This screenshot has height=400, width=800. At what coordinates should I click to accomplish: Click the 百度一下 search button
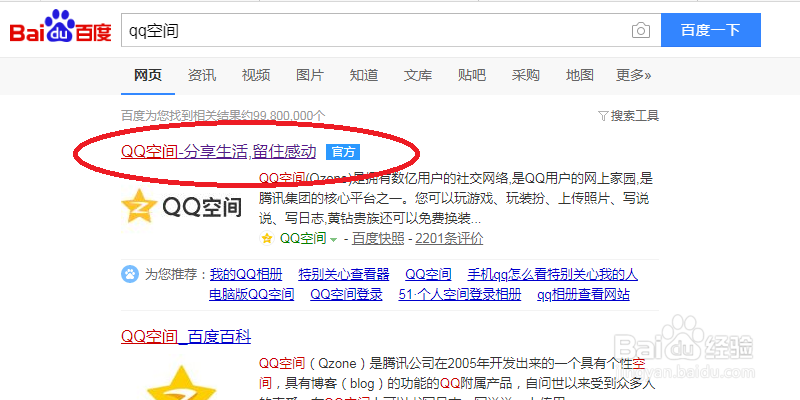pos(711,30)
